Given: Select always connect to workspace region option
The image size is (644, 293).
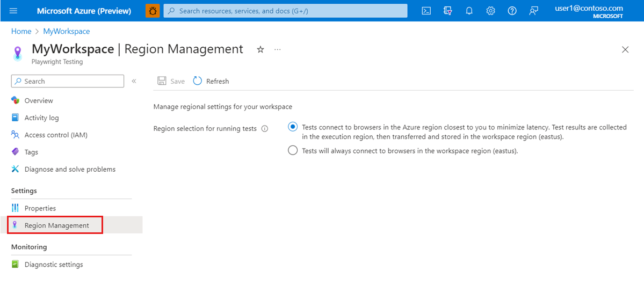Looking at the screenshot, I should click(x=293, y=151).
